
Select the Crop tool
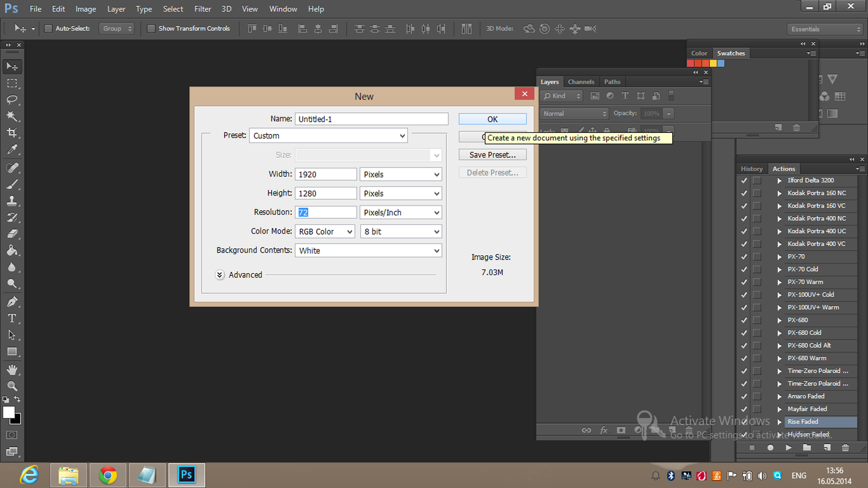(x=12, y=132)
